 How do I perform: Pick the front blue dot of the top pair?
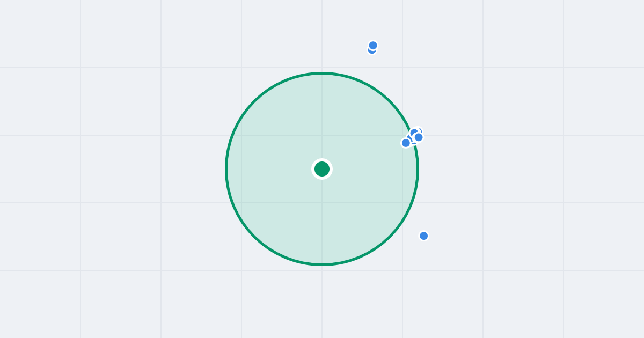pos(373,45)
